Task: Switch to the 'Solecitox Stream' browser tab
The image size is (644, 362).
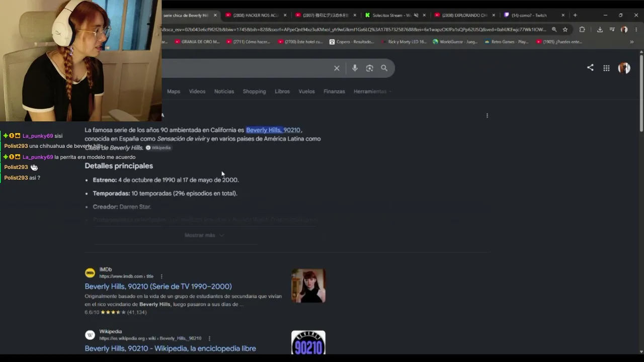Action: (394, 15)
